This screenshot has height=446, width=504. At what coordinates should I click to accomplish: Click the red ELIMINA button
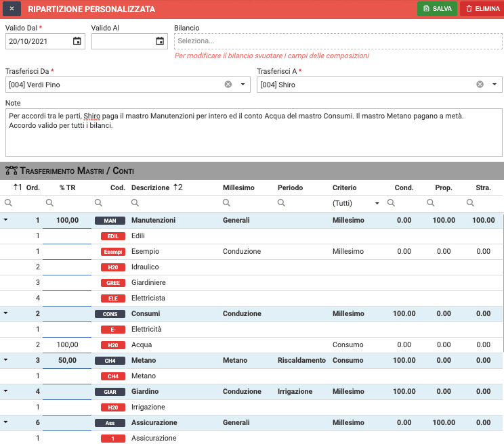[x=482, y=9]
